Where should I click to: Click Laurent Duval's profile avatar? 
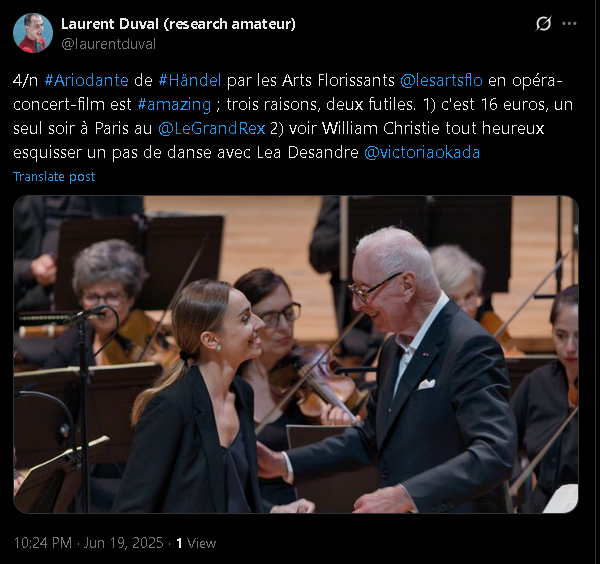pyautogui.click(x=33, y=33)
